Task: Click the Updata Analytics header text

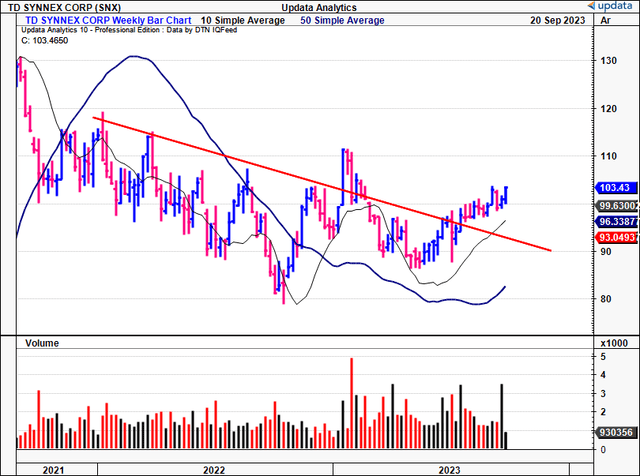Action: tap(319, 7)
